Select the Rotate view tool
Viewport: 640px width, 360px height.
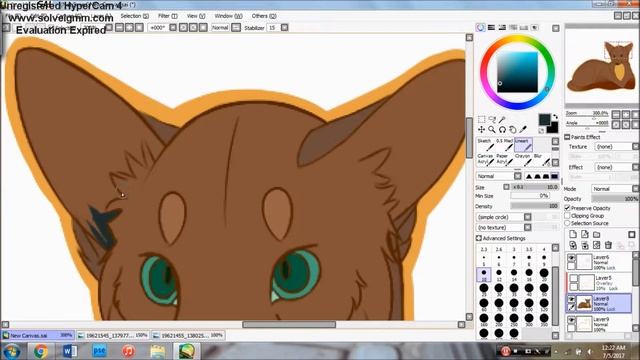click(x=502, y=129)
